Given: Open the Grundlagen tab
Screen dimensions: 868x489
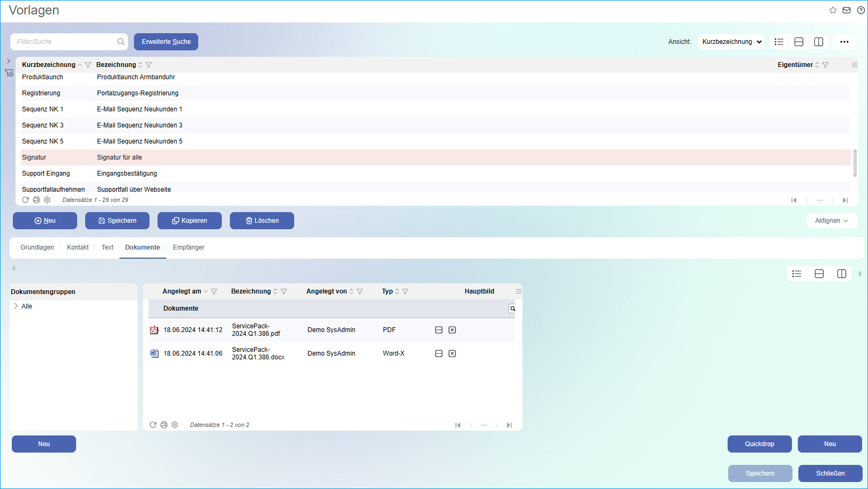Looking at the screenshot, I should [x=37, y=247].
